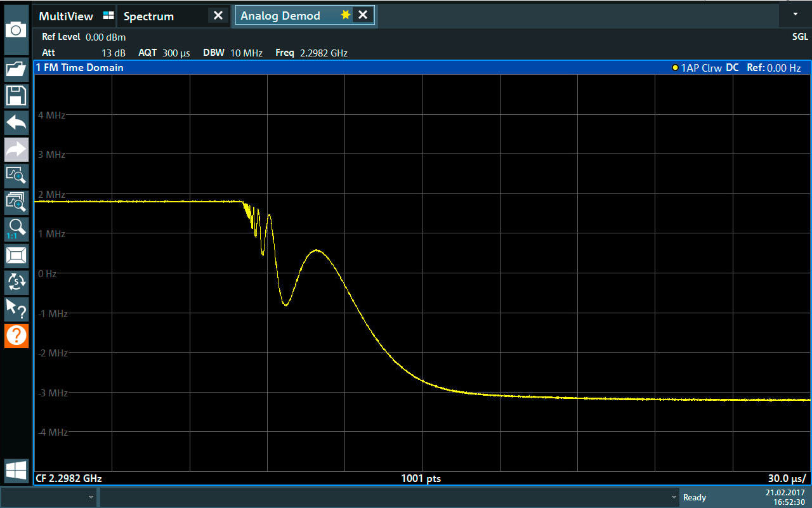Click the -2 MHz axis label
The height and width of the screenshot is (508, 812).
[x=51, y=353]
